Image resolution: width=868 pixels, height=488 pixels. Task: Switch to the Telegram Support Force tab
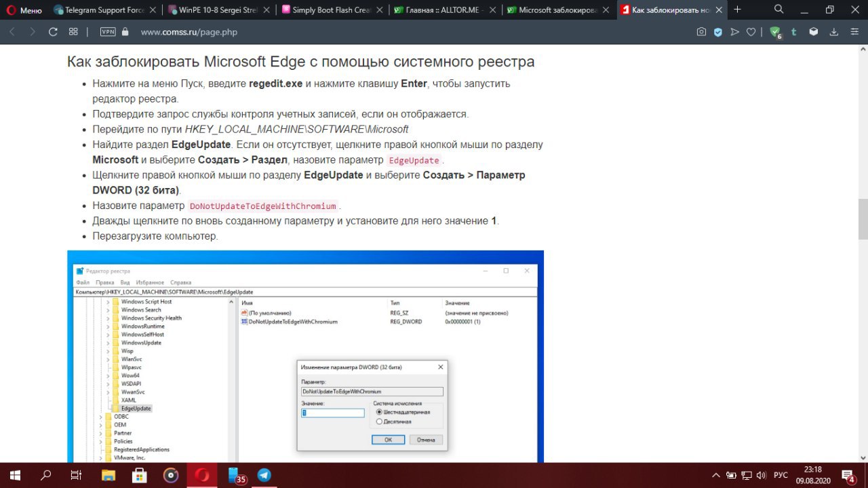(x=98, y=10)
